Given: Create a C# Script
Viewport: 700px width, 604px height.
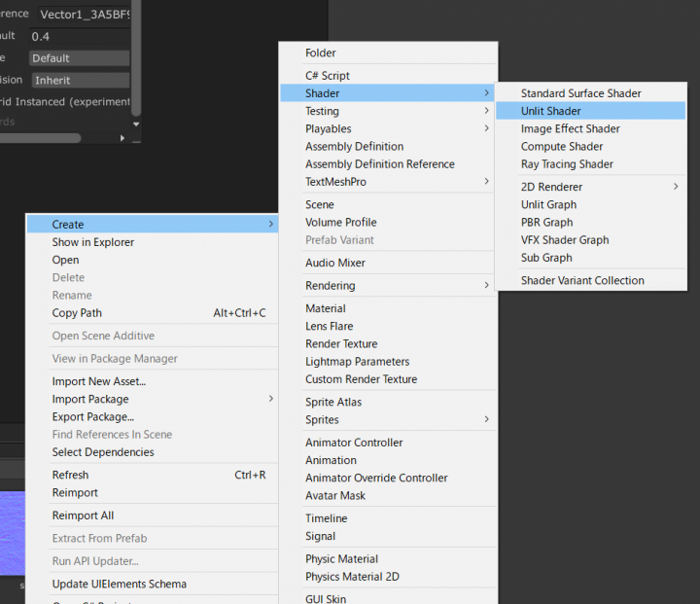Looking at the screenshot, I should tap(328, 76).
